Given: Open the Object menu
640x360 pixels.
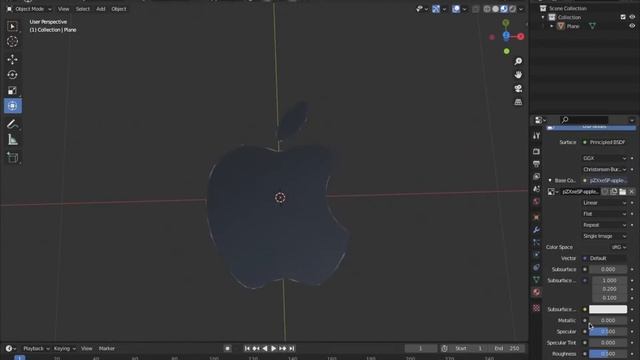Looking at the screenshot, I should 119,9.
